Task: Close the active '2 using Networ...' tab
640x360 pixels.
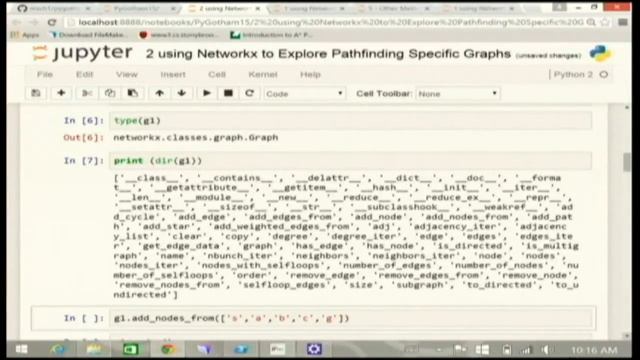Action: pyautogui.click(x=258, y=8)
